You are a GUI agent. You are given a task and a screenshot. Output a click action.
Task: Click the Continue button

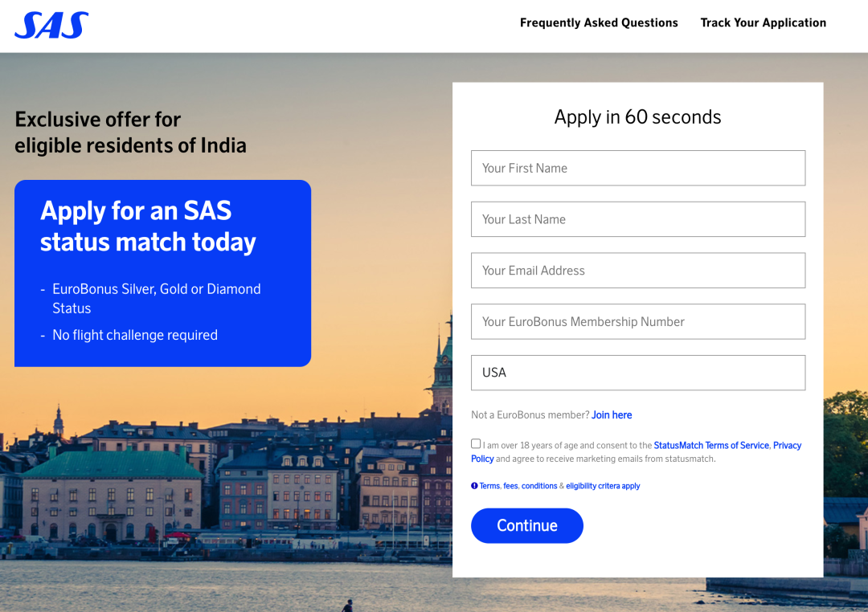tap(527, 526)
